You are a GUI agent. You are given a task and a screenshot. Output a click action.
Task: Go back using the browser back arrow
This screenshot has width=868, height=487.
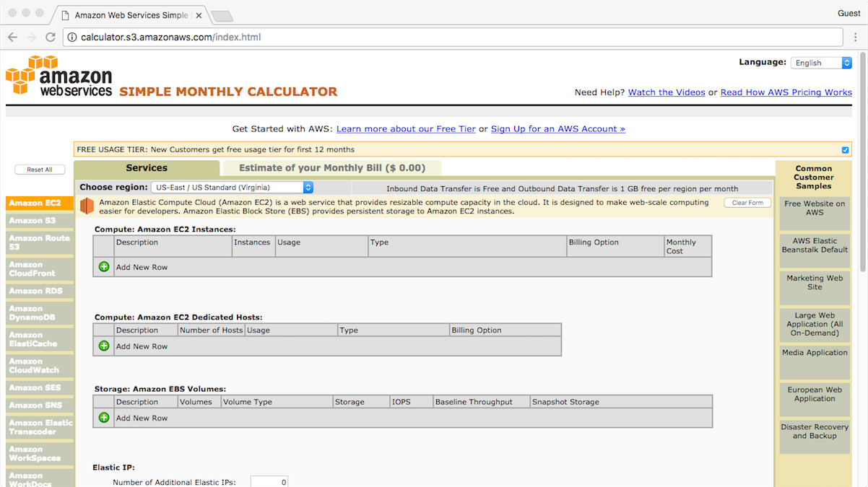click(13, 37)
